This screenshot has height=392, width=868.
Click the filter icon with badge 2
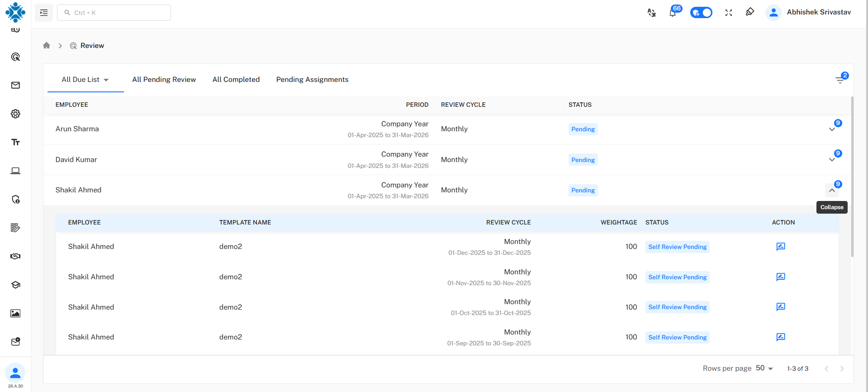840,80
